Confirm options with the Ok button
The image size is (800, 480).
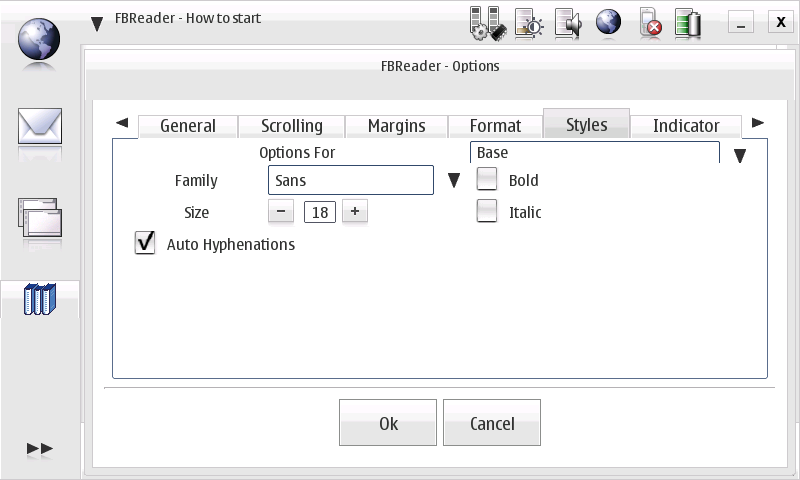pos(388,423)
